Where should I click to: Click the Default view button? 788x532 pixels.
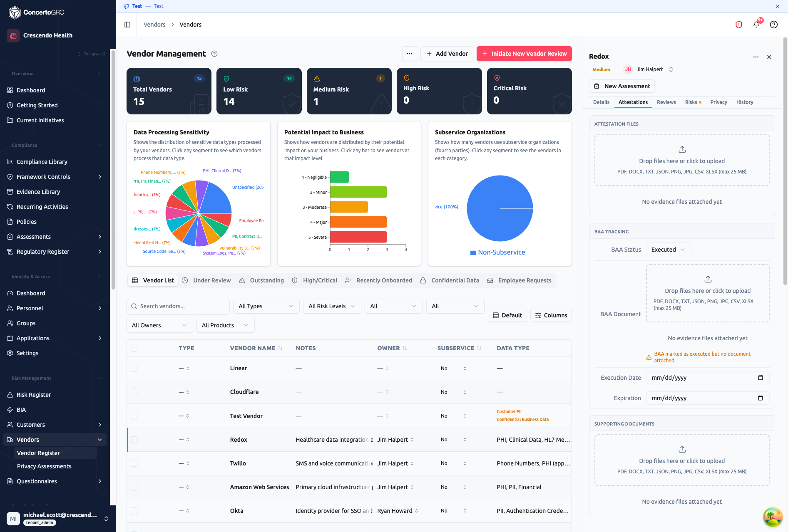coord(507,315)
